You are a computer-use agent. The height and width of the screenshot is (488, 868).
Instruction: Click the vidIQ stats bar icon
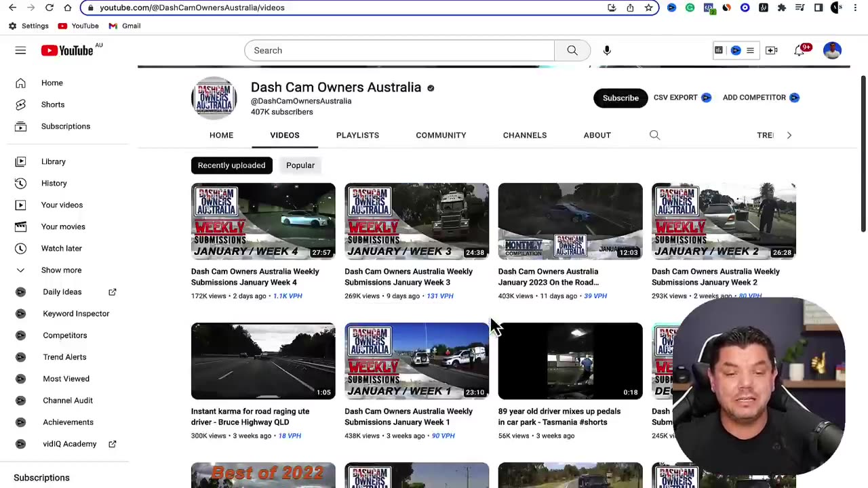(x=719, y=50)
